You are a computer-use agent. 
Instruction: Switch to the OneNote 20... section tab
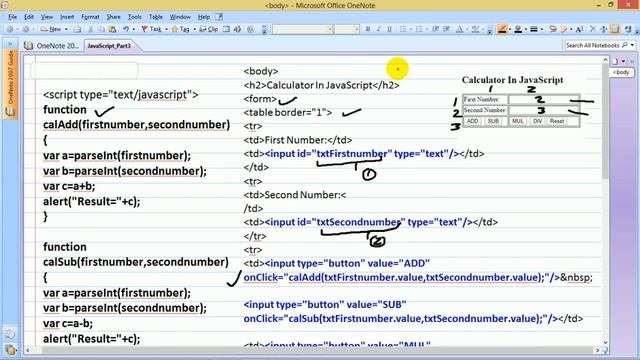(x=52, y=46)
